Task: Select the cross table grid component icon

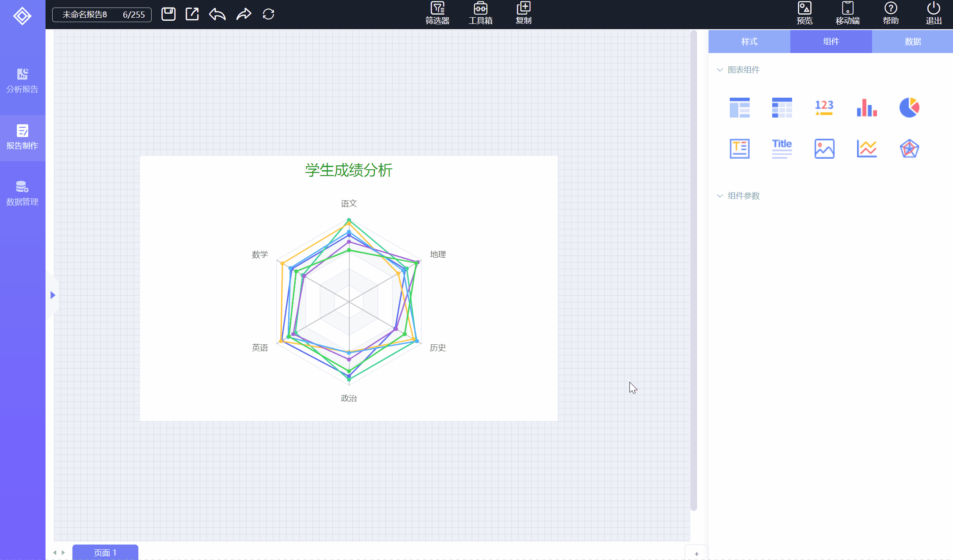Action: click(x=782, y=107)
